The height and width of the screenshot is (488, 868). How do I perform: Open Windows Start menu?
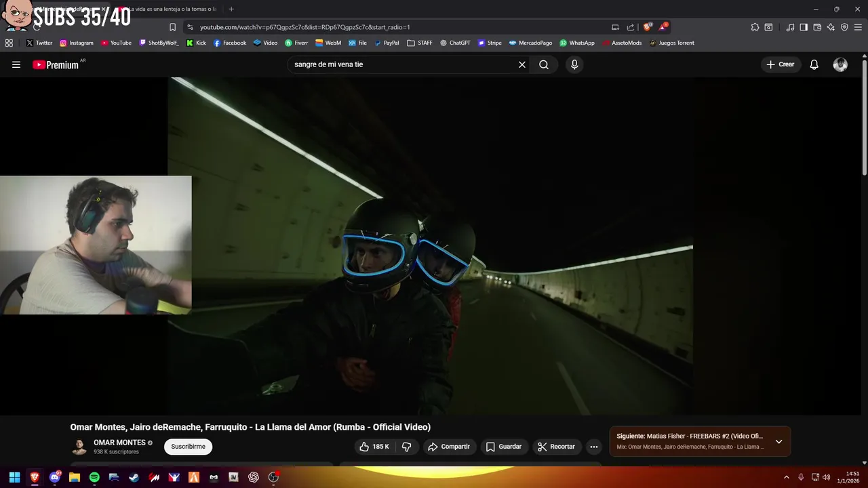tap(14, 477)
